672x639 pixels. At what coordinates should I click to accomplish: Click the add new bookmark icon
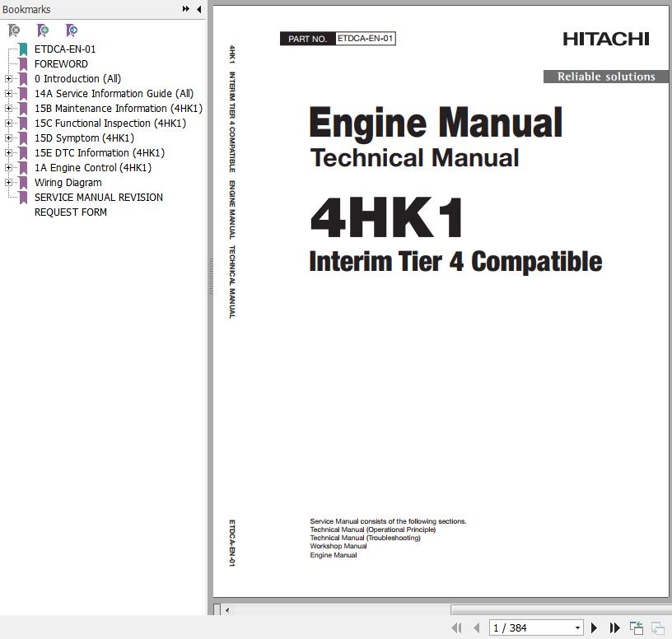pos(43,30)
